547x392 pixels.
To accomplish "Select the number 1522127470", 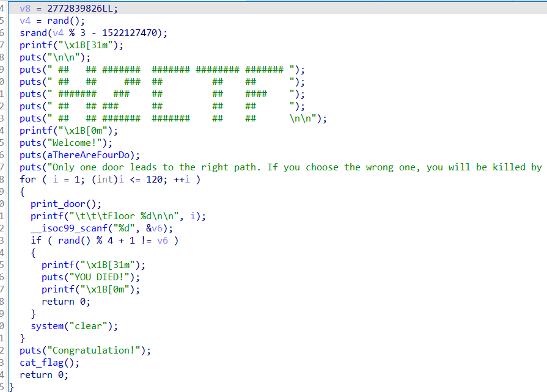I will point(130,33).
